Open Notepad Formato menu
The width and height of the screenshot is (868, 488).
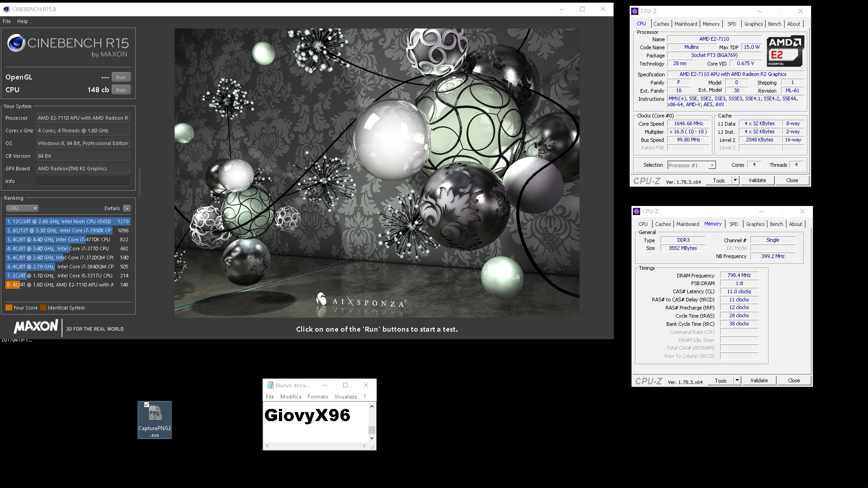point(318,397)
